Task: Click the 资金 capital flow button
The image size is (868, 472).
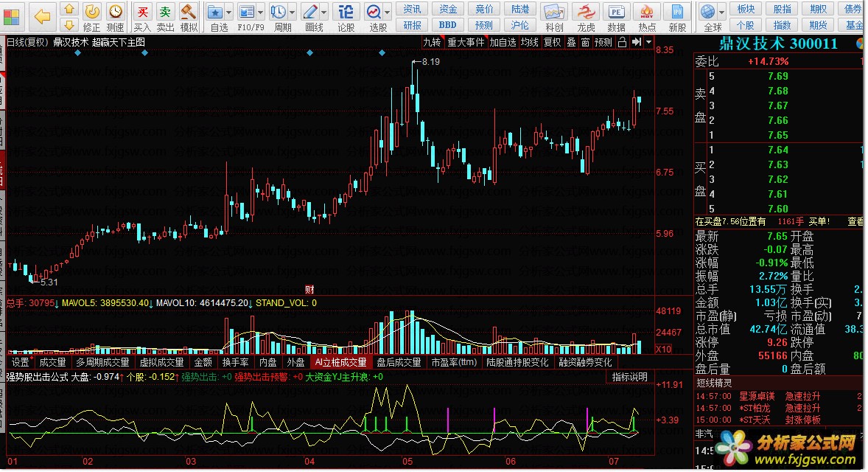Action: (448, 9)
